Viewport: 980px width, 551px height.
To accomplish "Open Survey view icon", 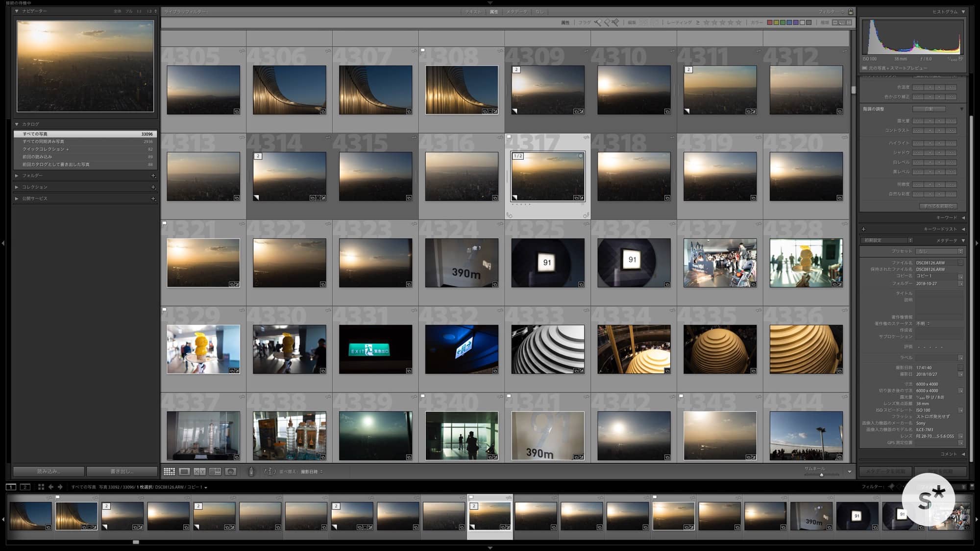I will tap(215, 472).
